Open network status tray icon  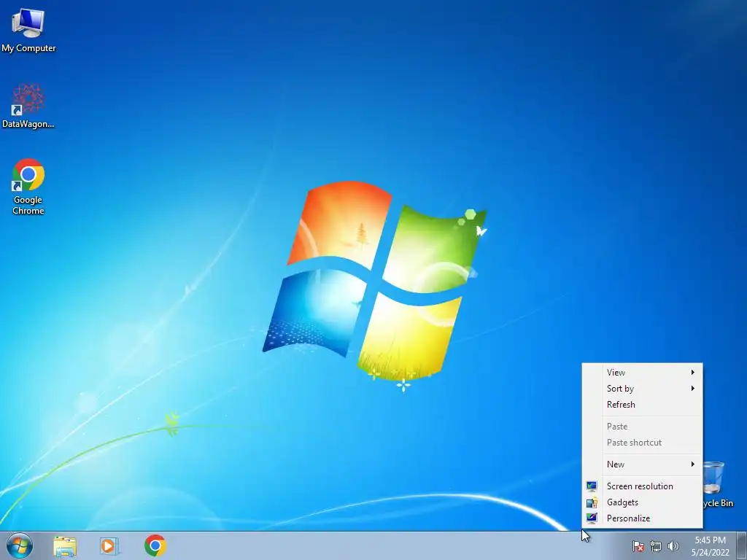pos(656,546)
